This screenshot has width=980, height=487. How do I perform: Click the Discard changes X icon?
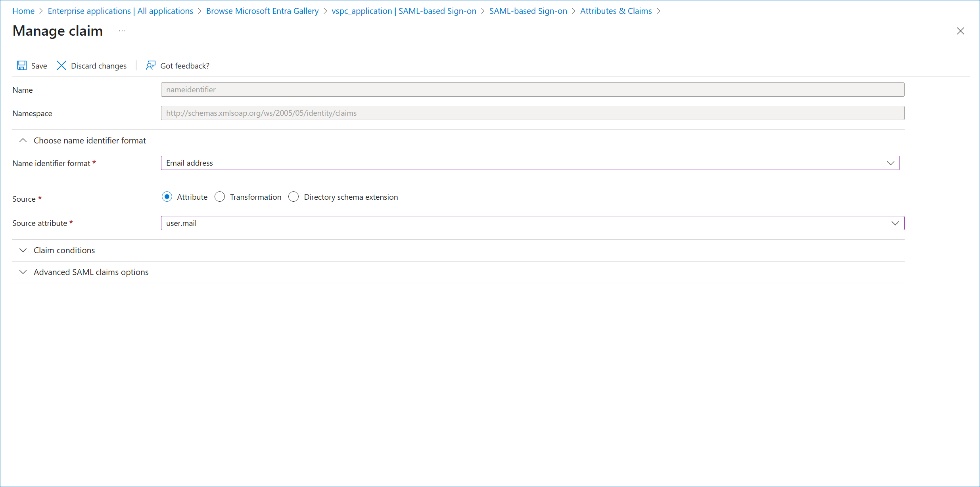61,65
